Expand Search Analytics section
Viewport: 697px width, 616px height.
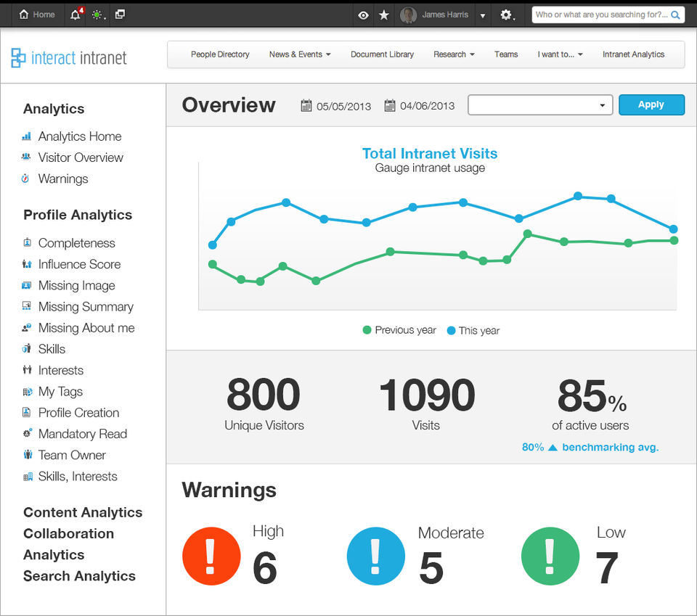click(79, 576)
